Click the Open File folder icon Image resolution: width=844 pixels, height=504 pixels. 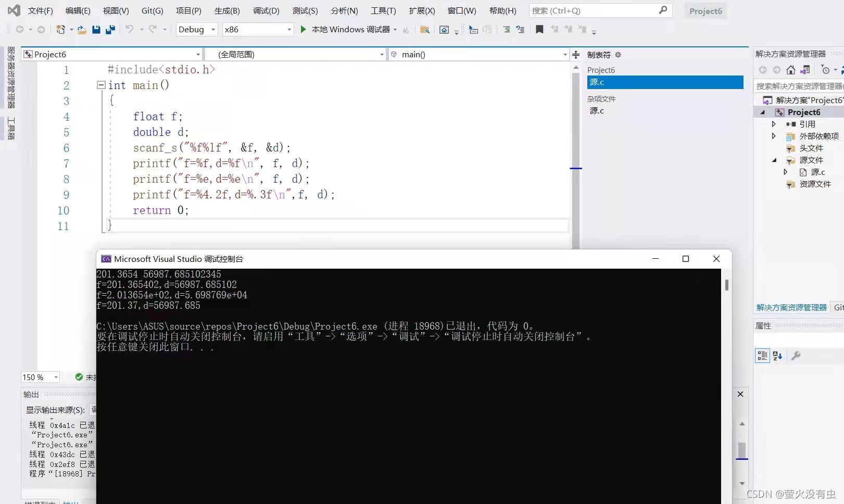pyautogui.click(x=82, y=30)
